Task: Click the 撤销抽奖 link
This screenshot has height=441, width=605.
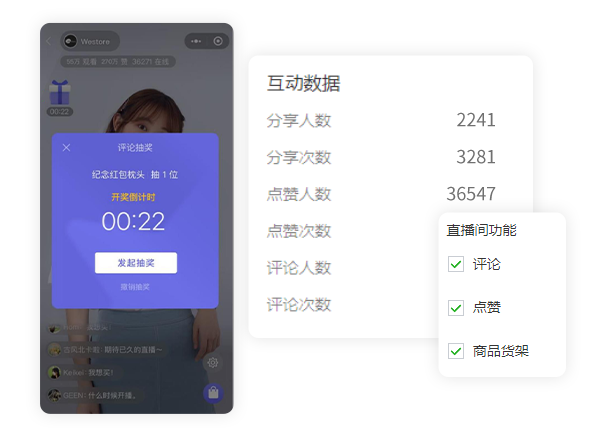Action: tap(135, 287)
